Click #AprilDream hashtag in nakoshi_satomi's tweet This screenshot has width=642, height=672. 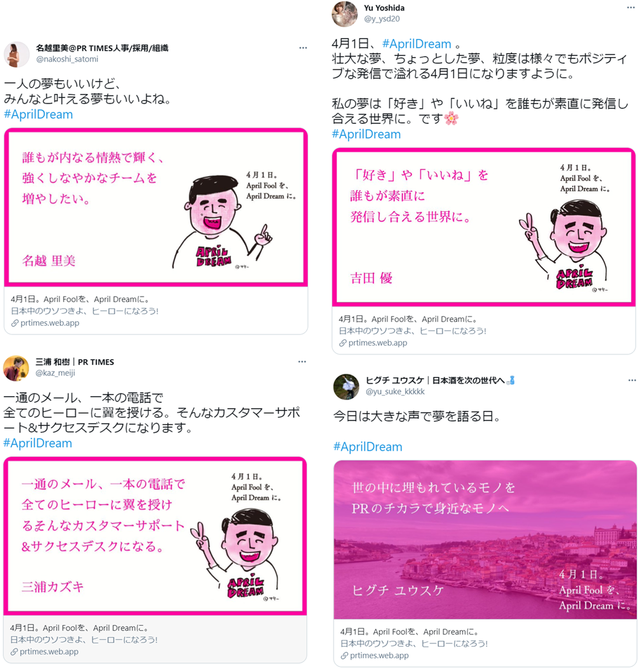click(38, 115)
